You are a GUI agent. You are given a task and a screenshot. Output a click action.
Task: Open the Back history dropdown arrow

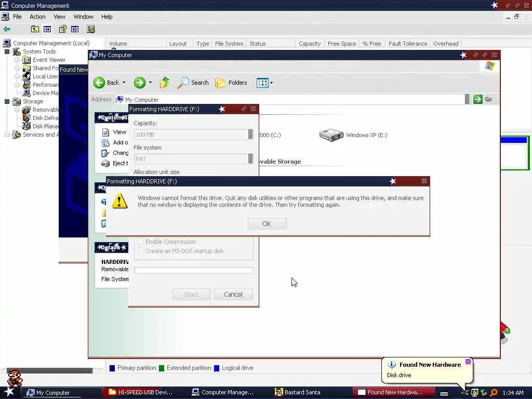click(x=124, y=83)
